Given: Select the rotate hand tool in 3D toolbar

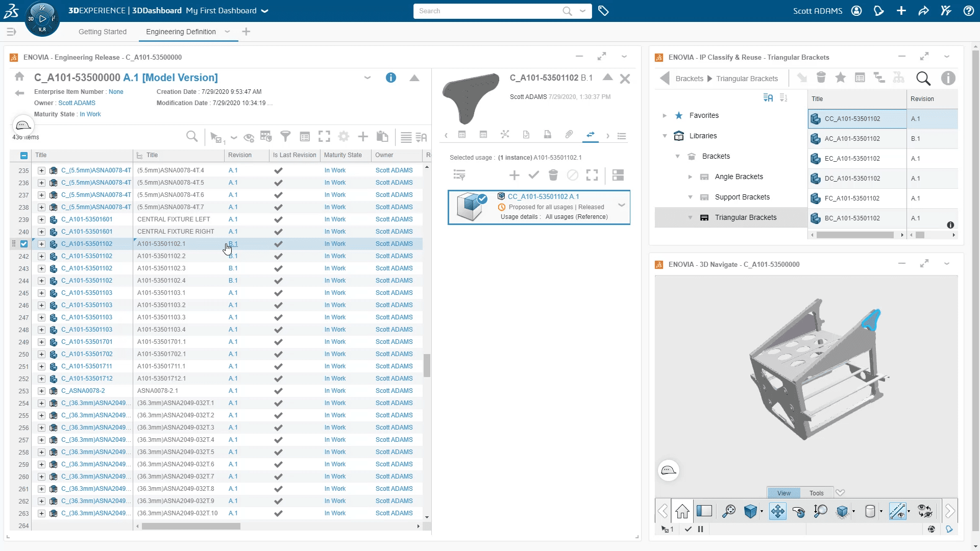Looking at the screenshot, I should [x=799, y=511].
